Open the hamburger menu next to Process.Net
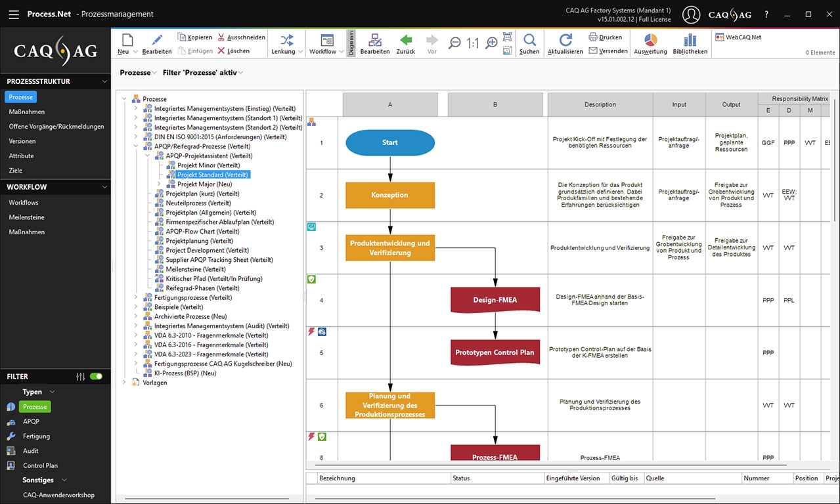Screen dimensions: 840x504 click(x=14, y=14)
